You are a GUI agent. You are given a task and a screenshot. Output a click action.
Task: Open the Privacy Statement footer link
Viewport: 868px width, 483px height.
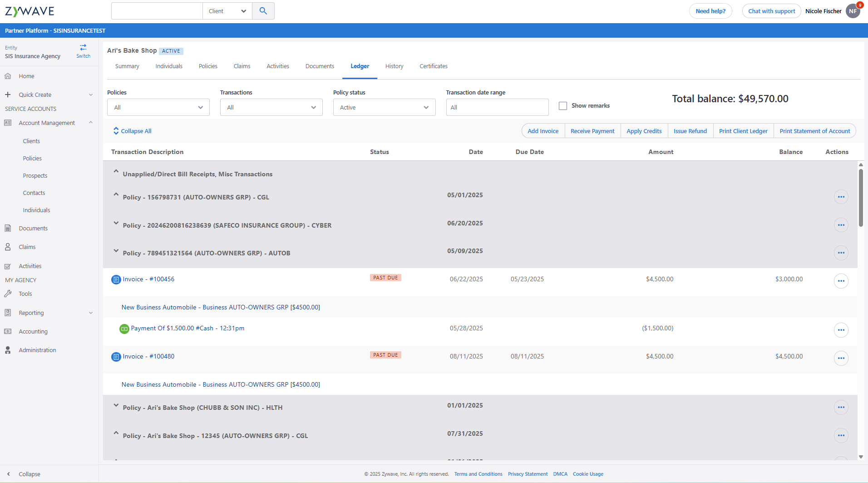[x=528, y=474]
